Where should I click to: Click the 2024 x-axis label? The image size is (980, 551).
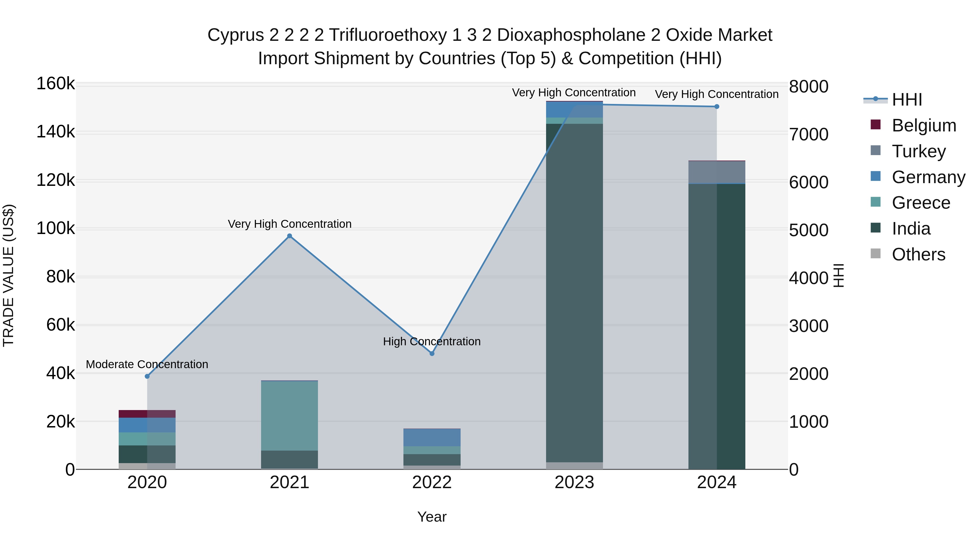[717, 482]
